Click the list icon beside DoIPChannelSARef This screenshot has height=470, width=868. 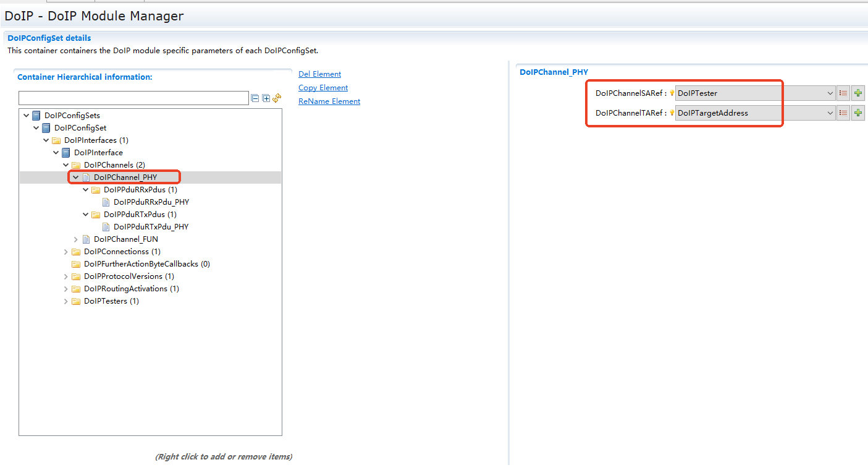point(843,93)
